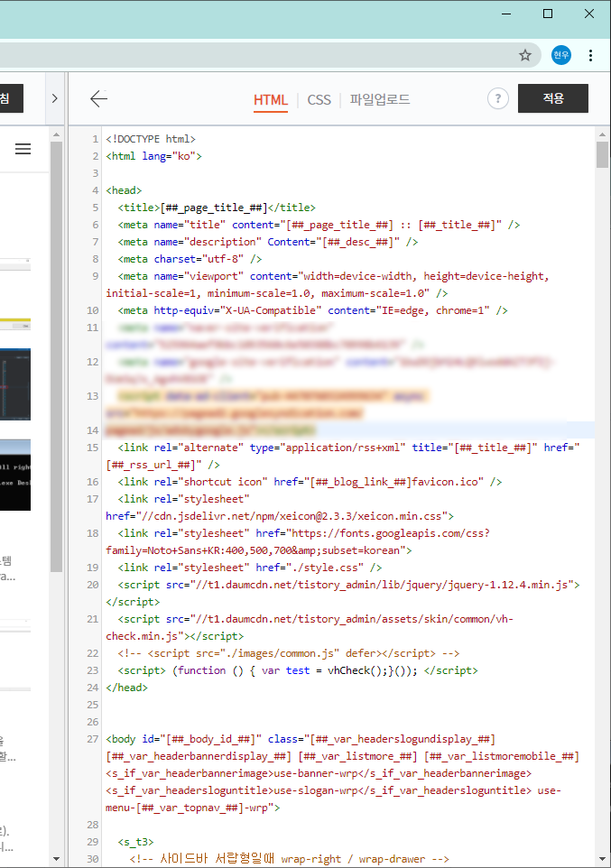Click the <html lang="ko"> line
This screenshot has height=868, width=611.
tap(153, 156)
